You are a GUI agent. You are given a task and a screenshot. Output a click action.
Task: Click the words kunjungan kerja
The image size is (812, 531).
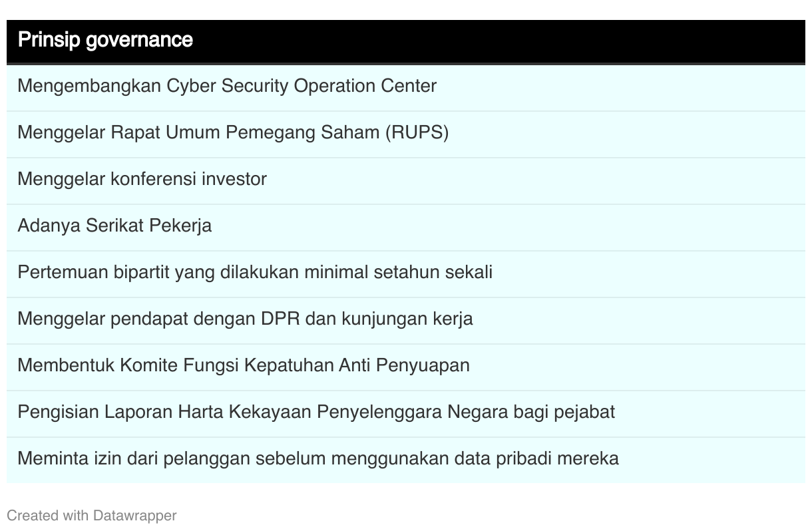tap(407, 319)
